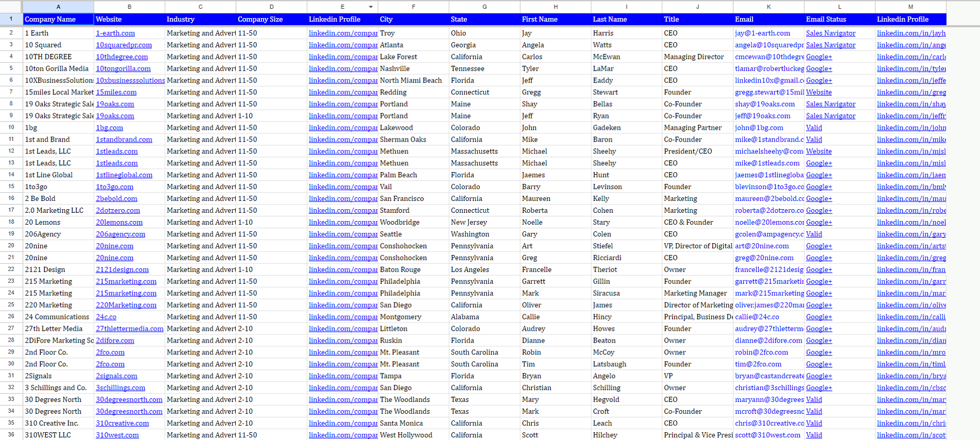Select the New Jersey state cell
This screenshot has height=440, width=980.
pos(484,223)
